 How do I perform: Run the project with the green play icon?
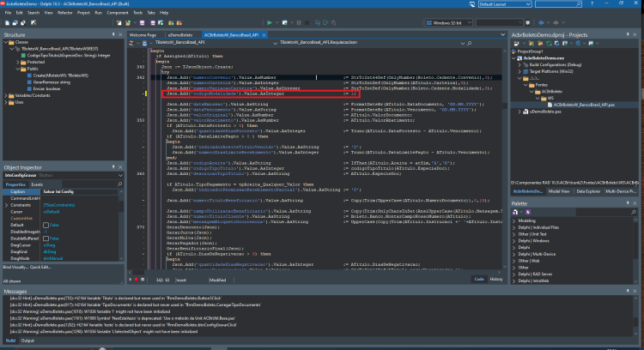click(270, 22)
